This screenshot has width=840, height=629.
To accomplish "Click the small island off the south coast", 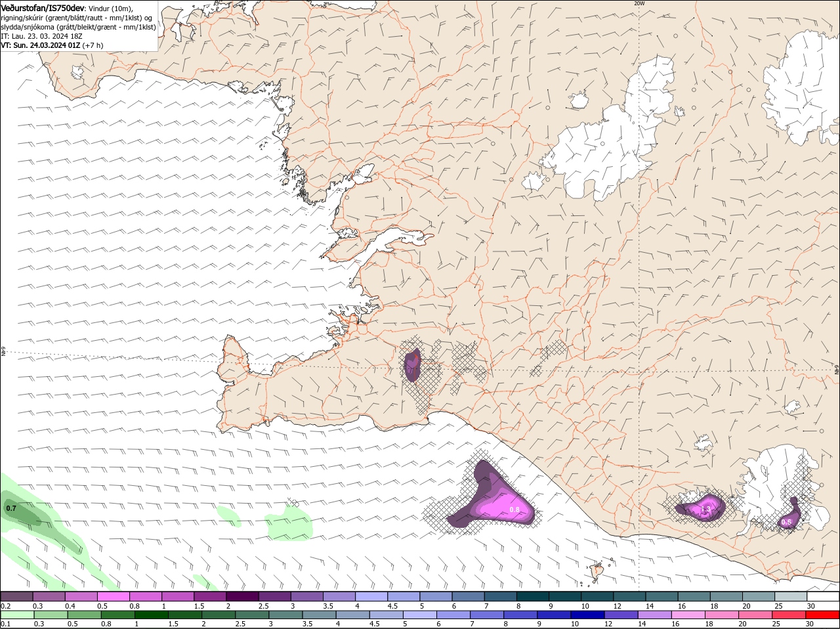I will click(x=597, y=572).
